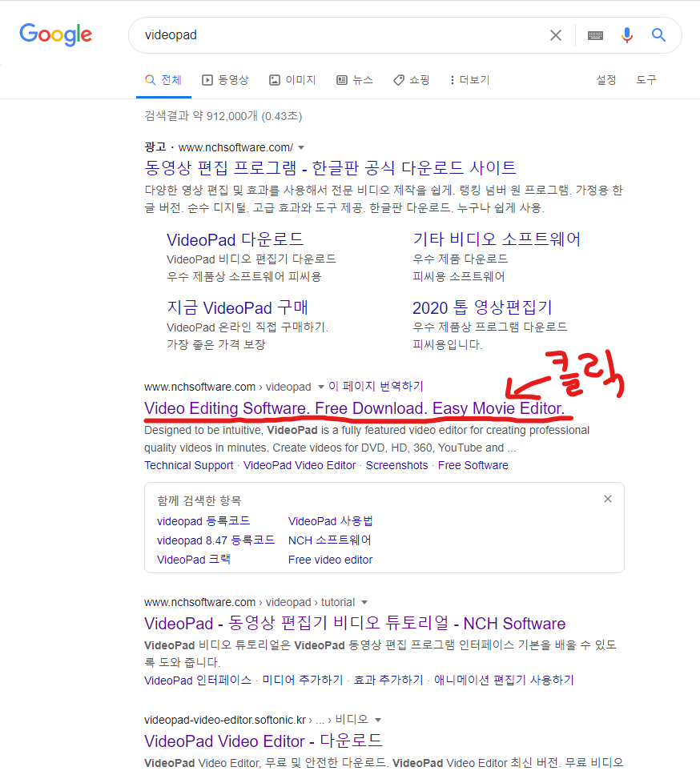The width and height of the screenshot is (700, 775).
Task: Open 애니메이션 편집기 사용하기 sublink
Action: click(505, 681)
